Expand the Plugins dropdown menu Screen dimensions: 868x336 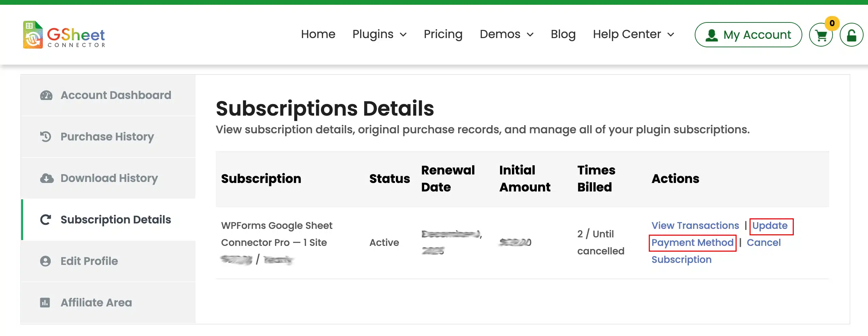pos(379,34)
